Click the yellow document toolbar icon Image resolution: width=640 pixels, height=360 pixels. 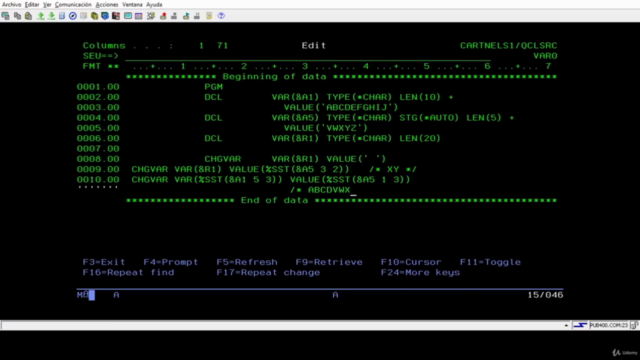209,16
